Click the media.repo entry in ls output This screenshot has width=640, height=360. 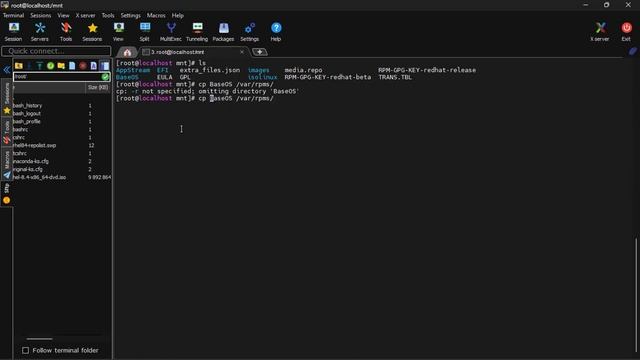point(303,70)
